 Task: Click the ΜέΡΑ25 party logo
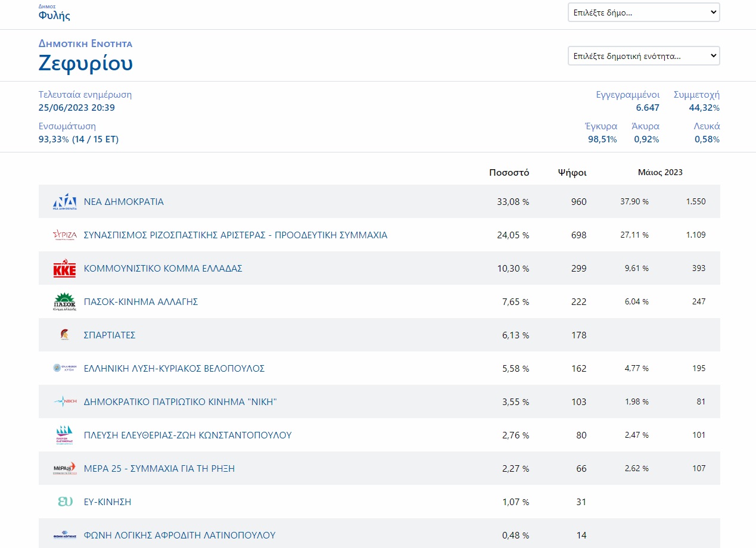point(64,469)
